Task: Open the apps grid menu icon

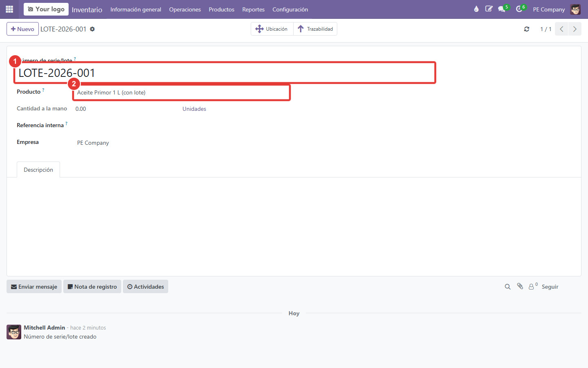Action: tap(9, 9)
